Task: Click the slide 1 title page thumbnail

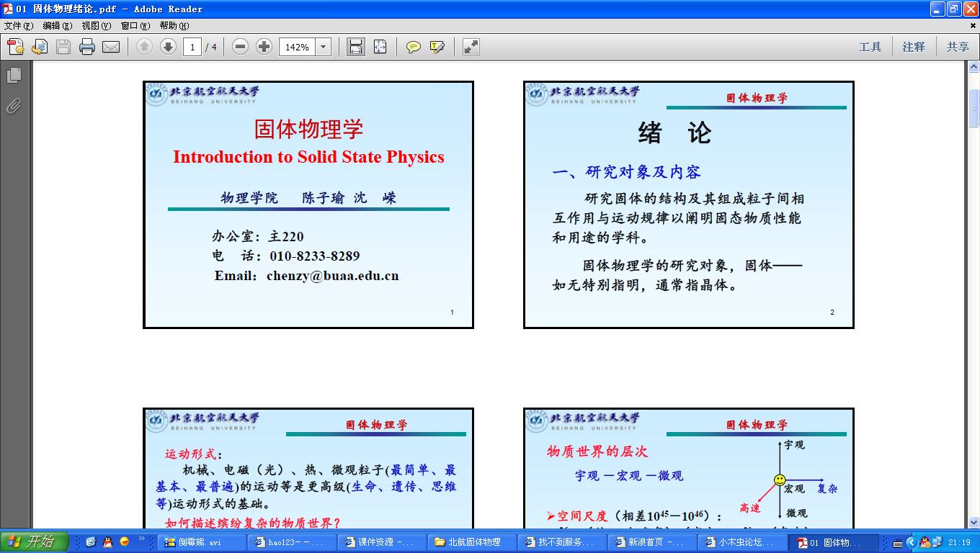Action: pos(308,205)
